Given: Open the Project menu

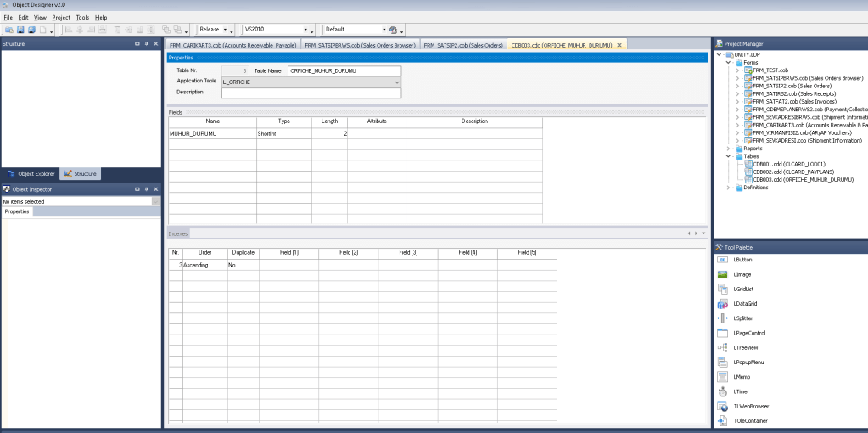Looking at the screenshot, I should click(x=61, y=17).
